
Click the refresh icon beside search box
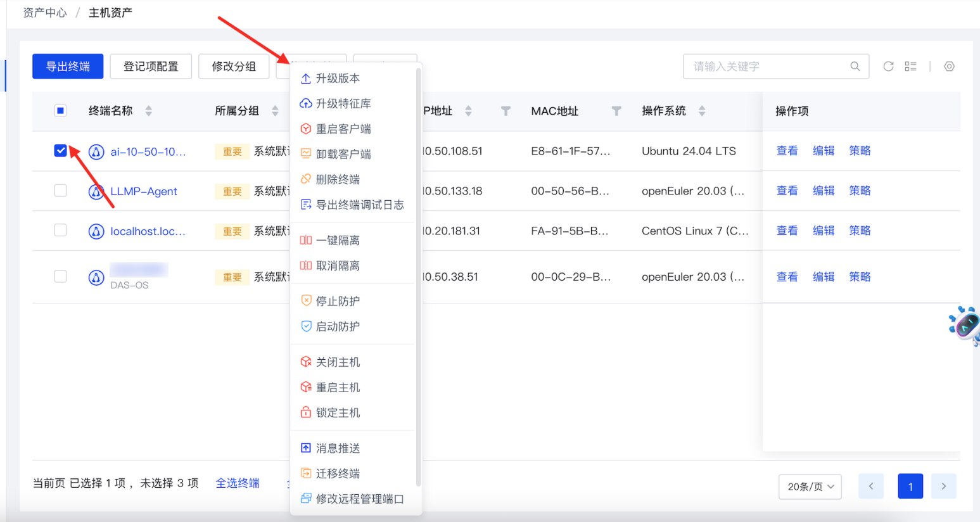pos(888,67)
